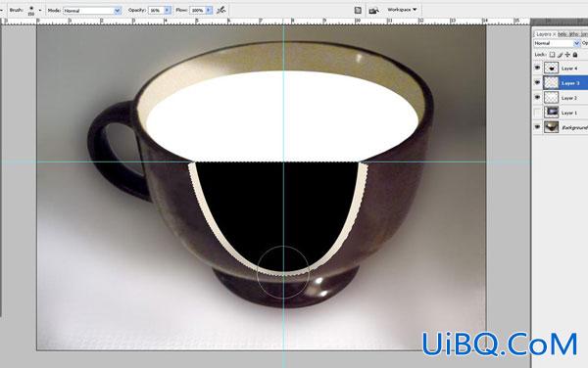Screen dimensions: 588x368
Task: Select the Layer 1 thumbnail
Action: (x=551, y=112)
